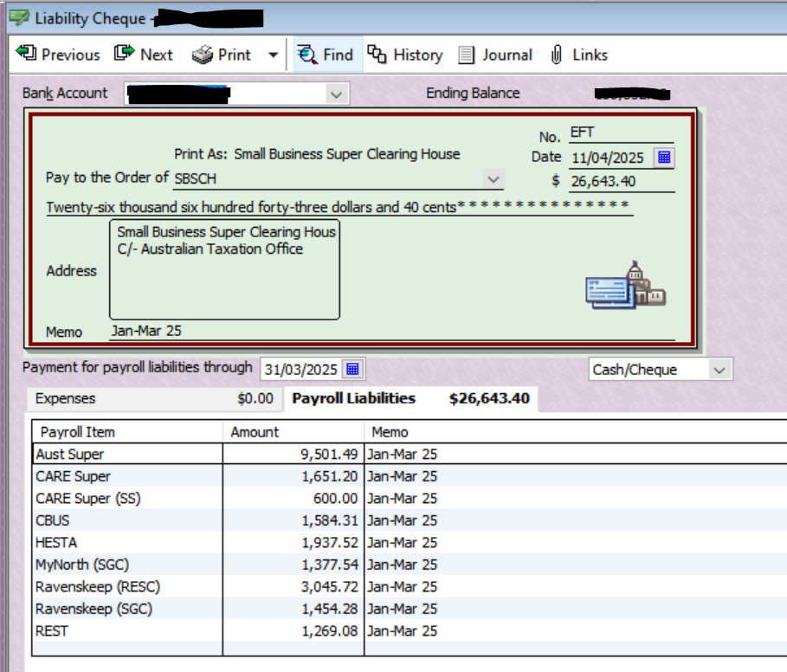Image resolution: width=787 pixels, height=672 pixels.
Task: Click the REST row memo cell
Action: click(x=576, y=630)
